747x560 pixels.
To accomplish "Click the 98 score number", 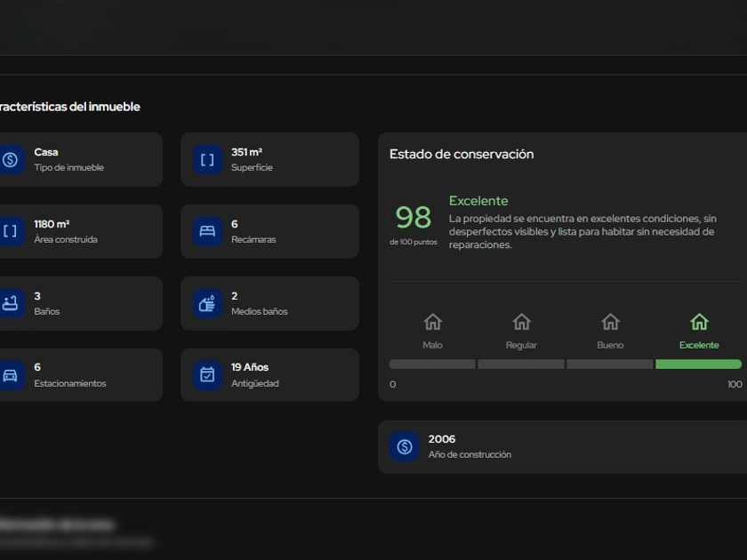I will 413,217.
